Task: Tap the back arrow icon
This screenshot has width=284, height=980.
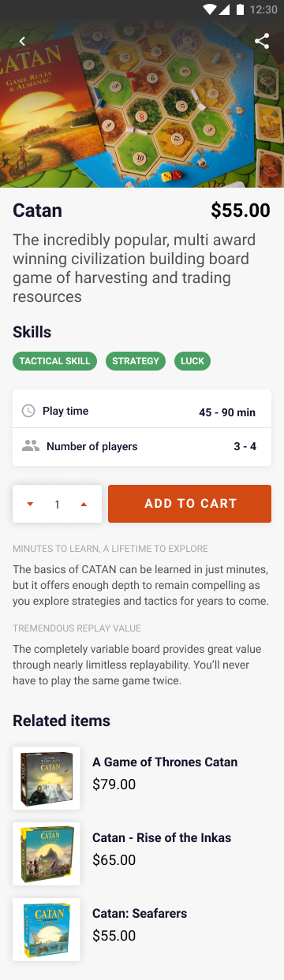Action: (x=22, y=41)
